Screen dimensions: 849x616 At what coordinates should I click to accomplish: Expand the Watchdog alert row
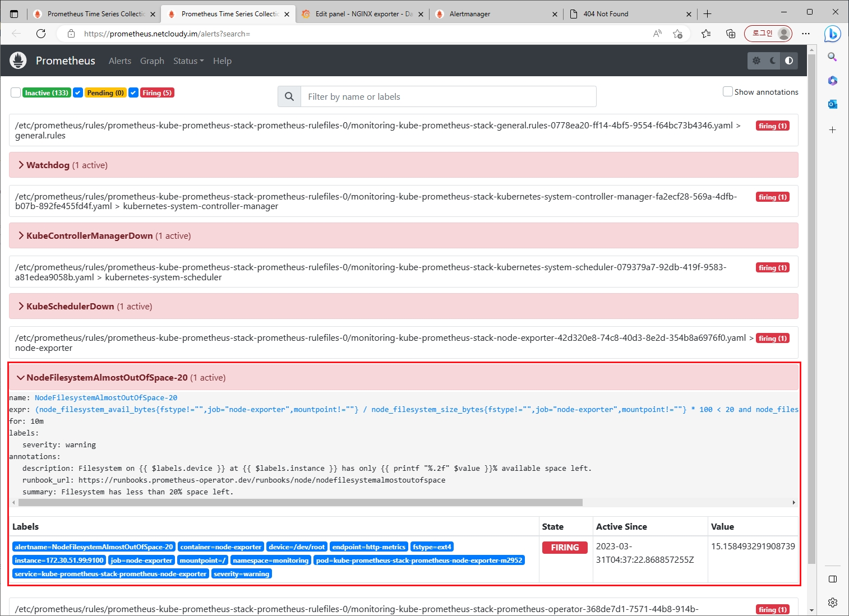403,165
